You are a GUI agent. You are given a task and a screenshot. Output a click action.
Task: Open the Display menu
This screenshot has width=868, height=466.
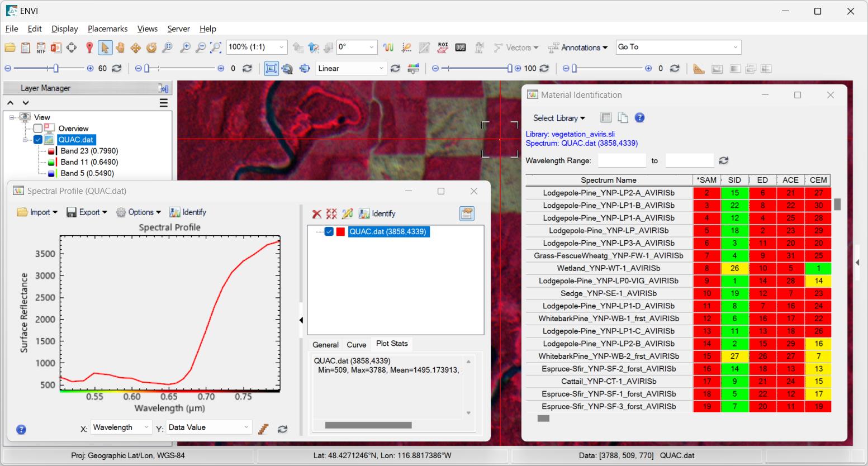pyautogui.click(x=65, y=29)
